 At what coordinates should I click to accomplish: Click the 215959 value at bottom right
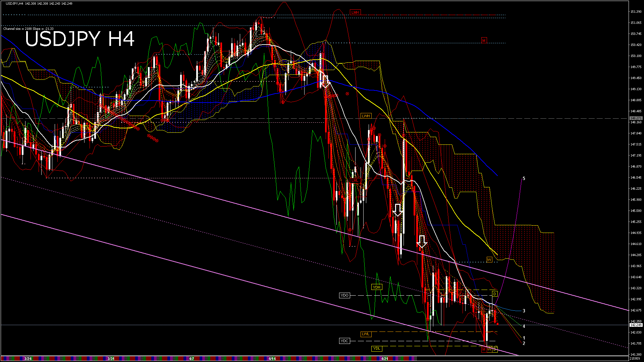pyautogui.click(x=635, y=359)
